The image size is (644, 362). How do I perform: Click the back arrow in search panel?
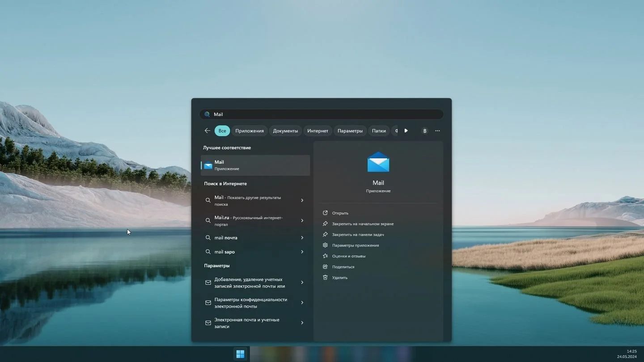(x=207, y=131)
